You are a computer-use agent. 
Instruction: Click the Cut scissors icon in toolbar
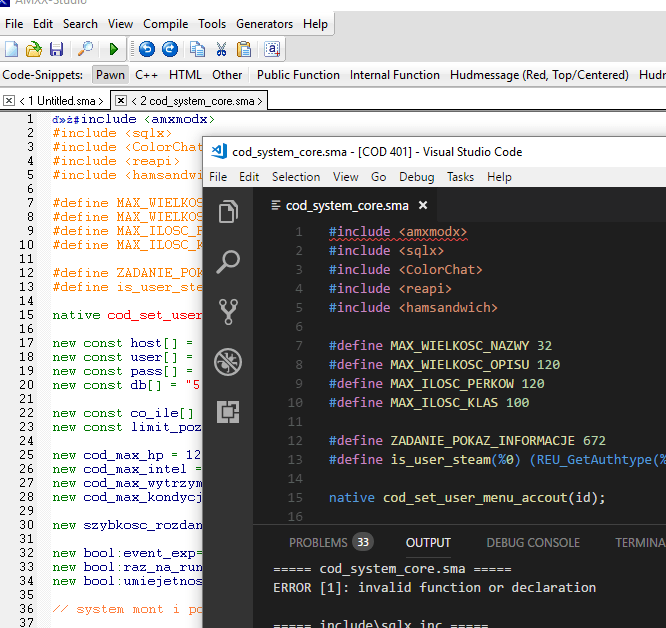tap(221, 49)
